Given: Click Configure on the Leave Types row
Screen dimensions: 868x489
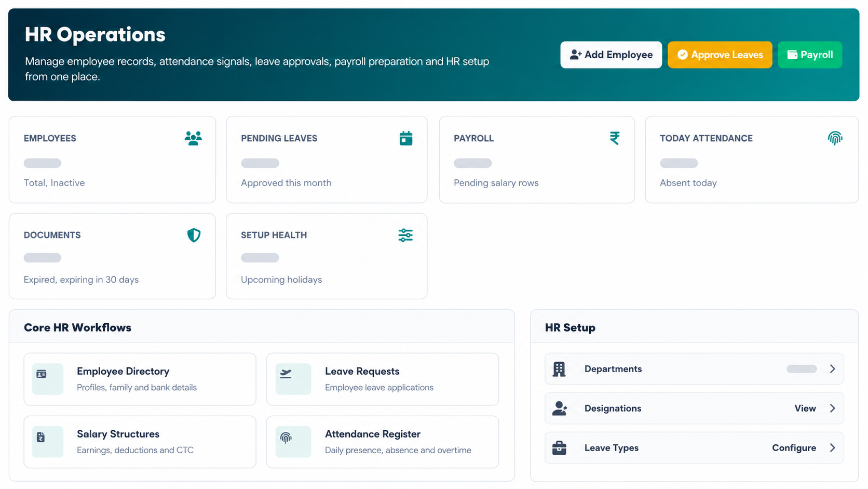Looking at the screenshot, I should click(x=794, y=448).
